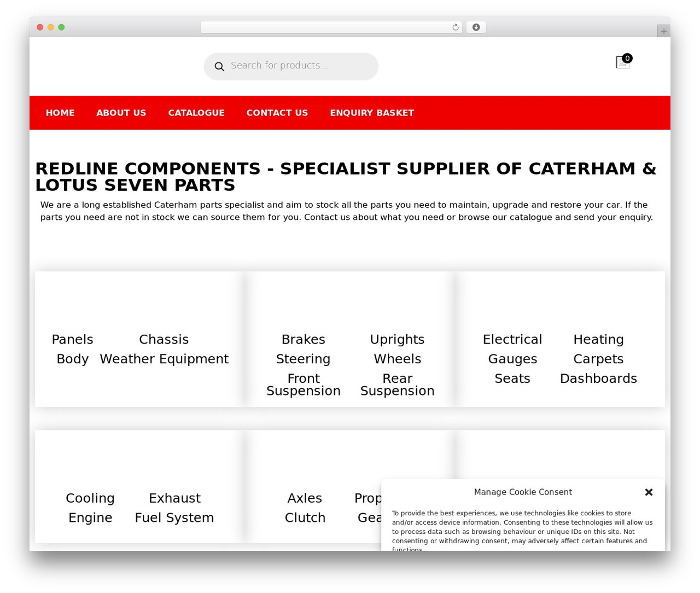Open the Cooling category
This screenshot has height=593, width=700.
click(90, 498)
